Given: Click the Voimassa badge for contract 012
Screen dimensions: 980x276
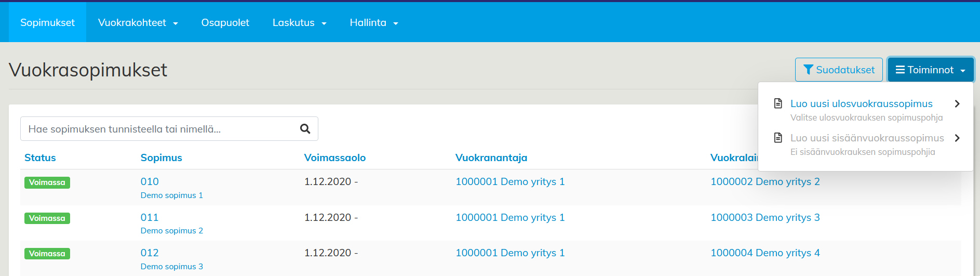Looking at the screenshot, I should click(47, 254).
